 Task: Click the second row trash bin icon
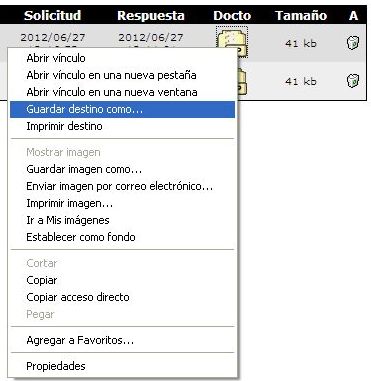click(x=353, y=81)
